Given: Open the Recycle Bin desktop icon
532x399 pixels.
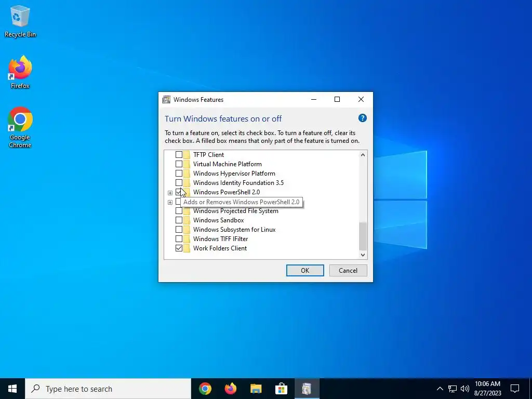Looking at the screenshot, I should tap(20, 21).
